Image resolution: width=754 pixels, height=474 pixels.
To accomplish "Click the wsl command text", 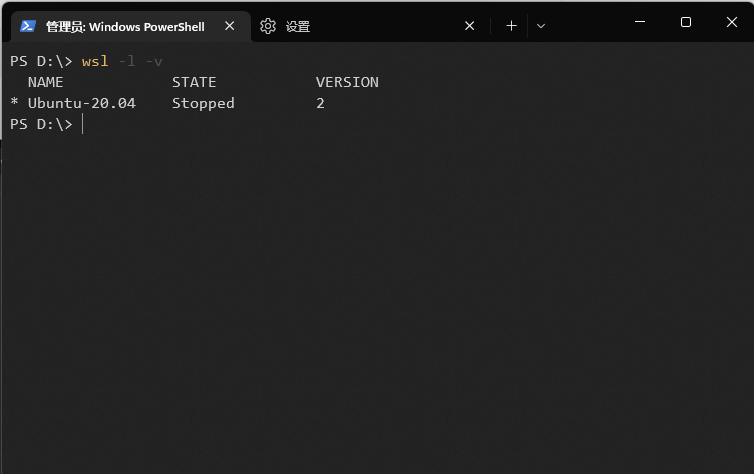I will (x=95, y=62).
